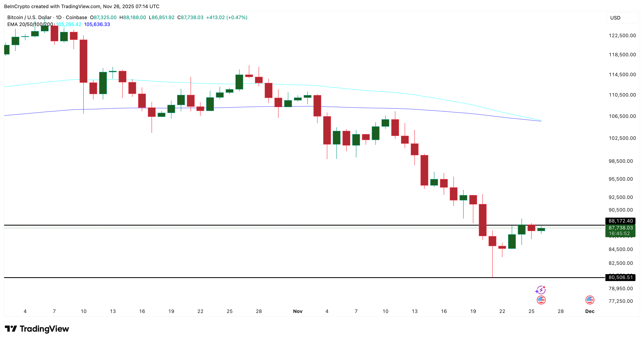This screenshot has width=644, height=341.
Task: Select the 88,172.40 resistance price label
Action: coord(621,221)
